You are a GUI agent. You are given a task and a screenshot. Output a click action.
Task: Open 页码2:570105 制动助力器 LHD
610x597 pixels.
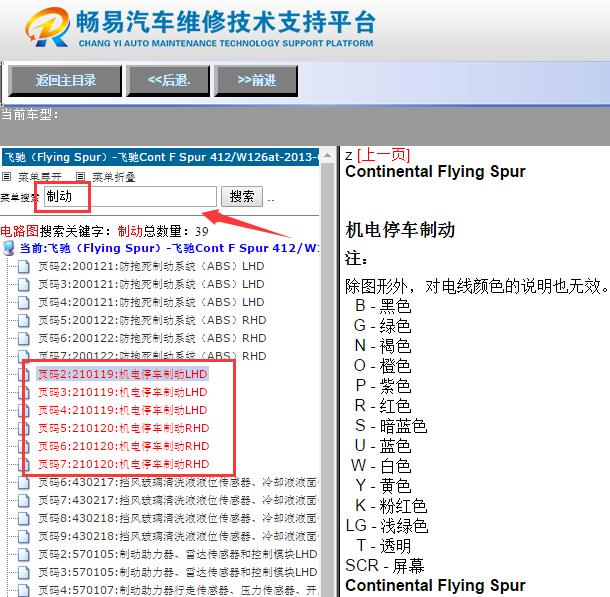click(x=178, y=554)
